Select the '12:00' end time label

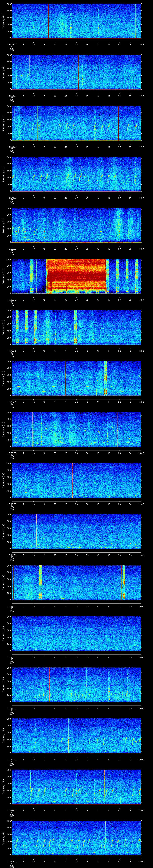tap(141, 555)
